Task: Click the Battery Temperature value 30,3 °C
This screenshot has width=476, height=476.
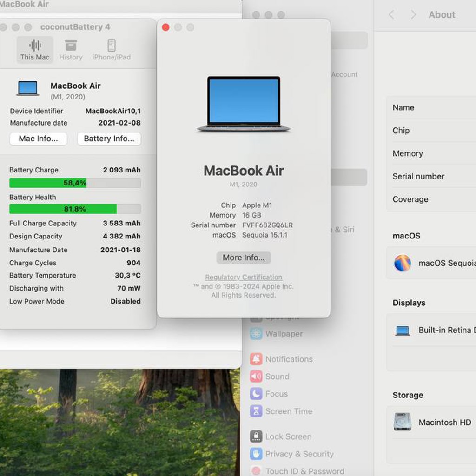Action: [128, 275]
